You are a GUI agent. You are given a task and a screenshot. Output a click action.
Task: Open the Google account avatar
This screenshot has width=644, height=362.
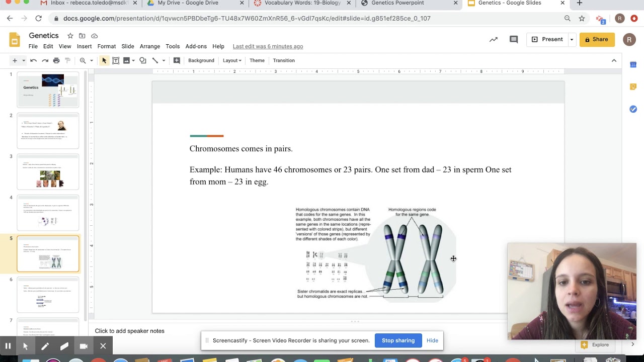click(629, 40)
